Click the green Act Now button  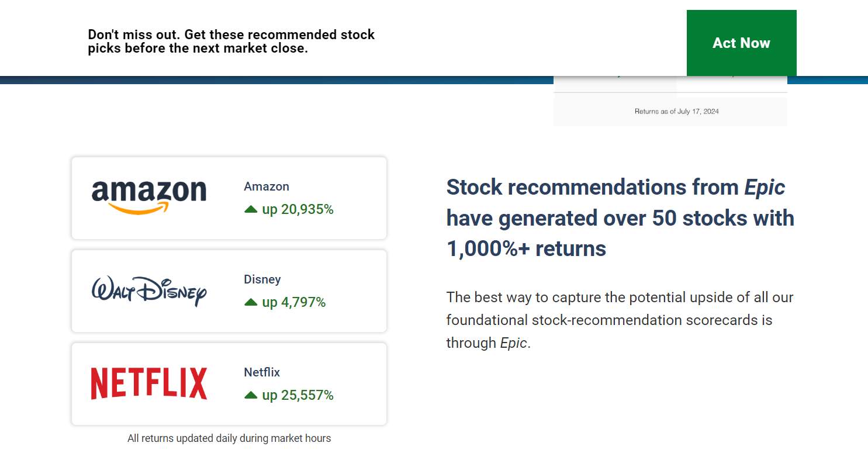[x=741, y=43]
